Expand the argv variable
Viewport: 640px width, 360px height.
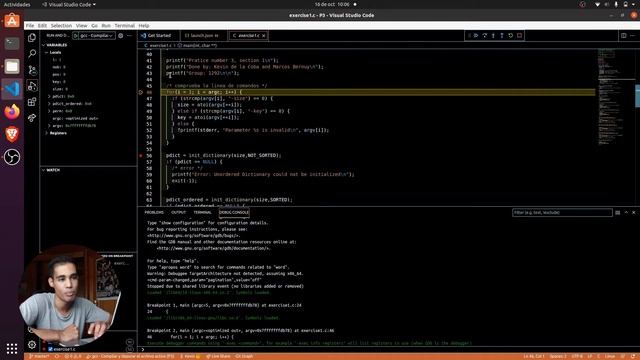pyautogui.click(x=49, y=126)
